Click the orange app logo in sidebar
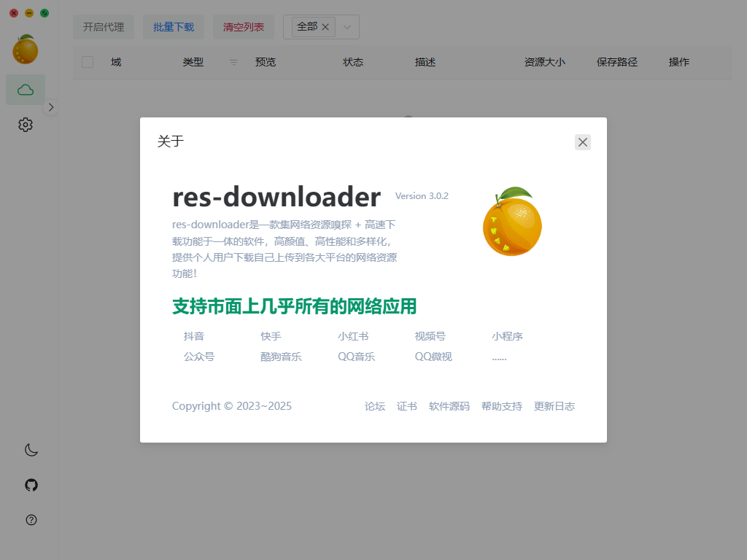The width and height of the screenshot is (747, 560). [26, 50]
